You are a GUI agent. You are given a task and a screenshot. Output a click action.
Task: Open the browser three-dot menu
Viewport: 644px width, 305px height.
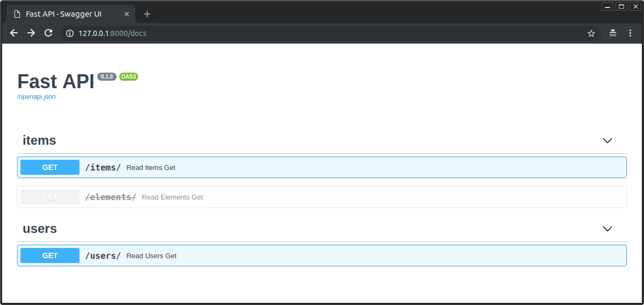point(630,33)
